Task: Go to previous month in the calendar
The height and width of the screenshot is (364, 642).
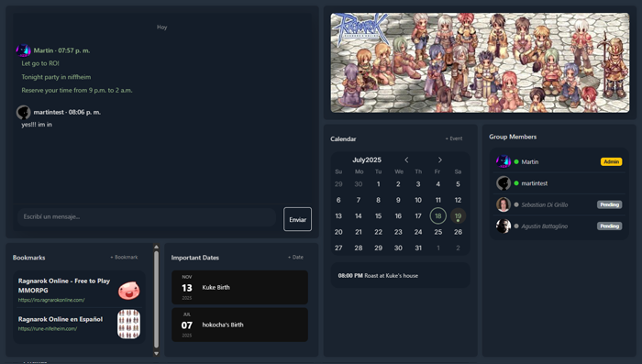Action: pos(406,160)
